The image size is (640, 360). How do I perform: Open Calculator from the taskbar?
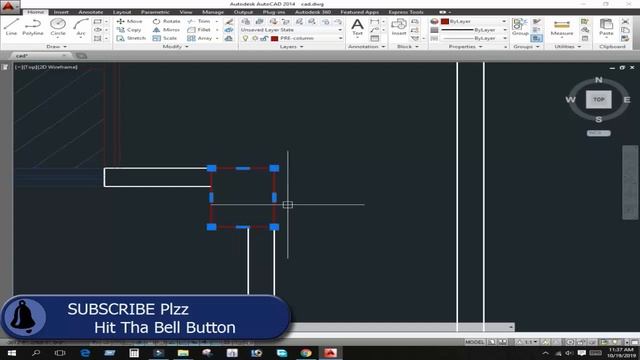coord(134,353)
